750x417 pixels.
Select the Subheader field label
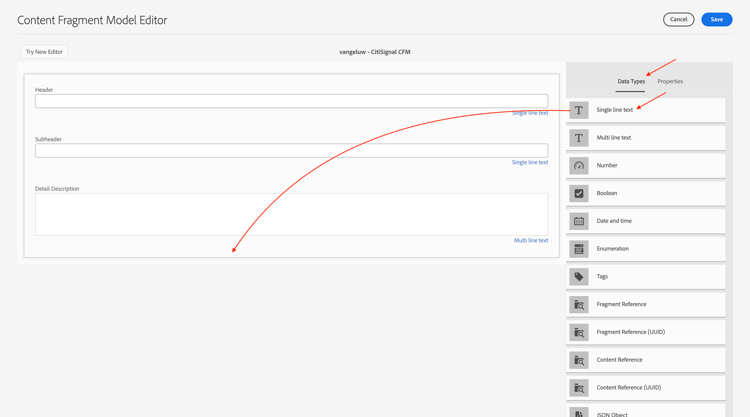click(x=48, y=139)
